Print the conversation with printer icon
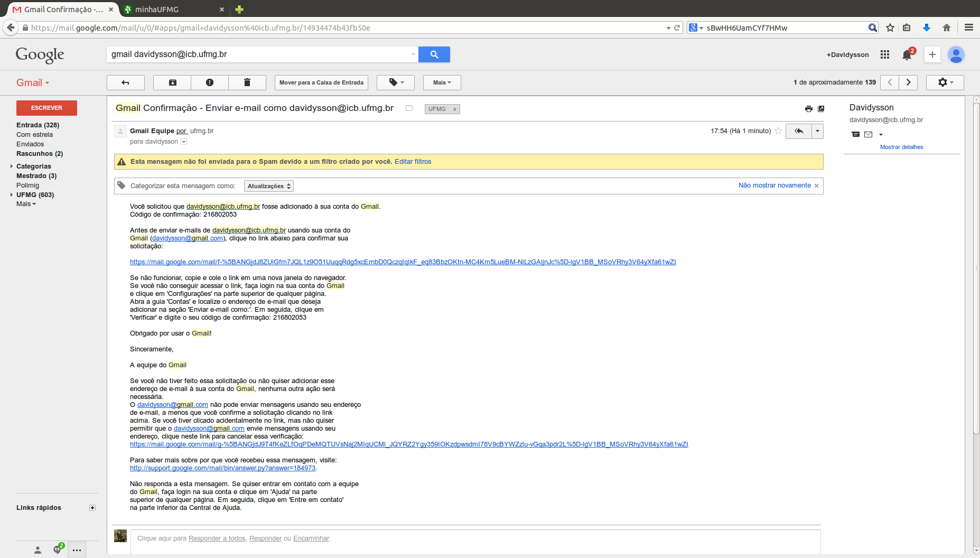The image size is (980, 558). [x=808, y=109]
